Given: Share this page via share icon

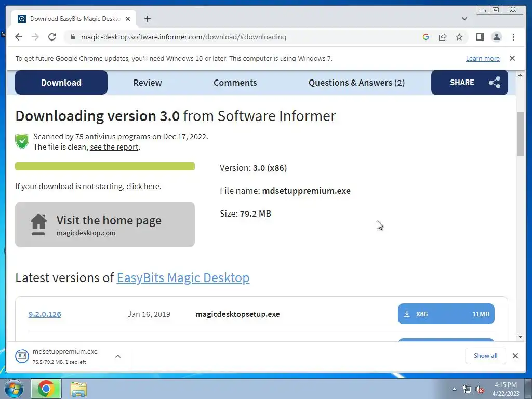Looking at the screenshot, I should [x=443, y=37].
